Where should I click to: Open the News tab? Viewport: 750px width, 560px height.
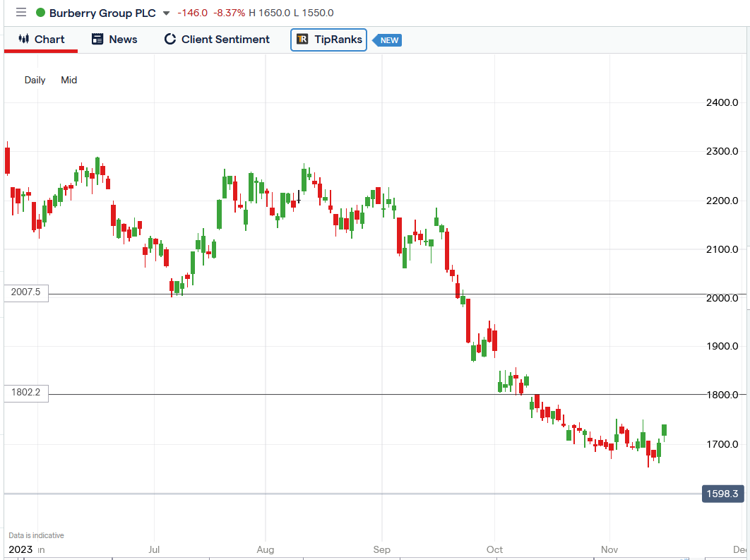click(x=114, y=40)
